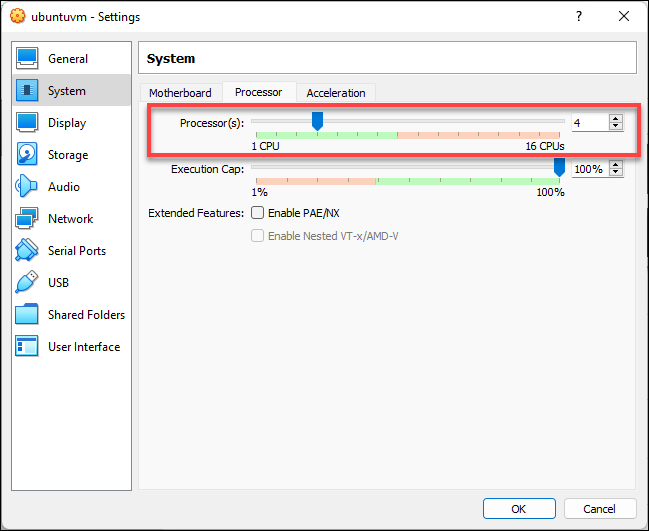Increase processor count with up arrow
This screenshot has height=531, width=649.
615,118
